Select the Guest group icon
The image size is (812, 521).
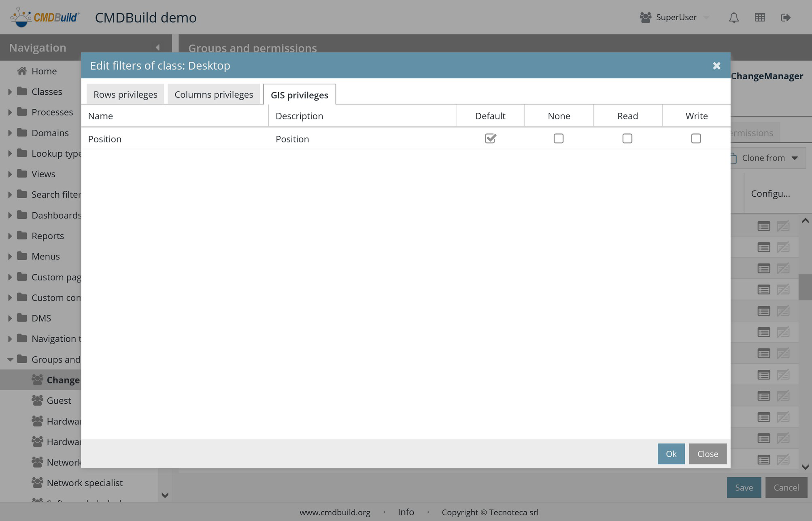[x=37, y=400]
